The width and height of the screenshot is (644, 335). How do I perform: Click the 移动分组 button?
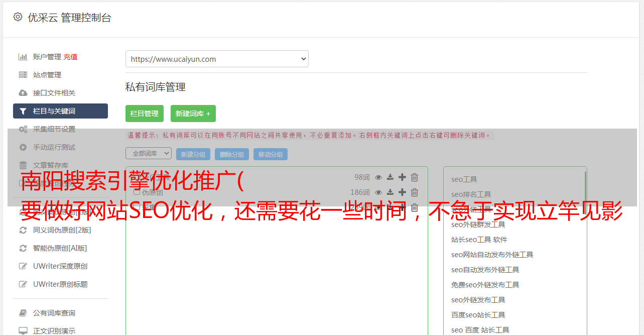click(271, 154)
